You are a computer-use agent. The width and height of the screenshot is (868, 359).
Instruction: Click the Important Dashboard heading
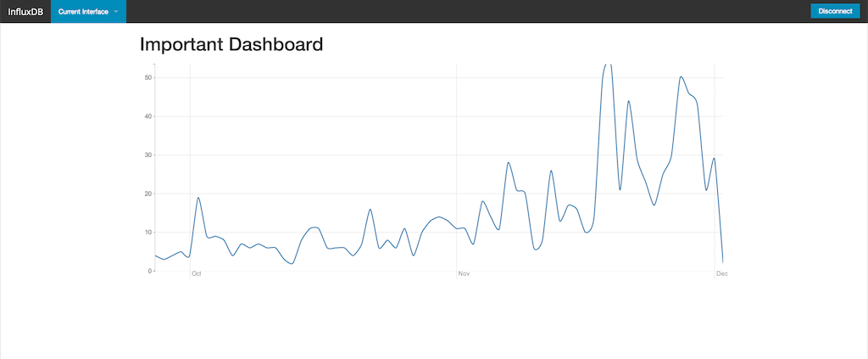(231, 44)
